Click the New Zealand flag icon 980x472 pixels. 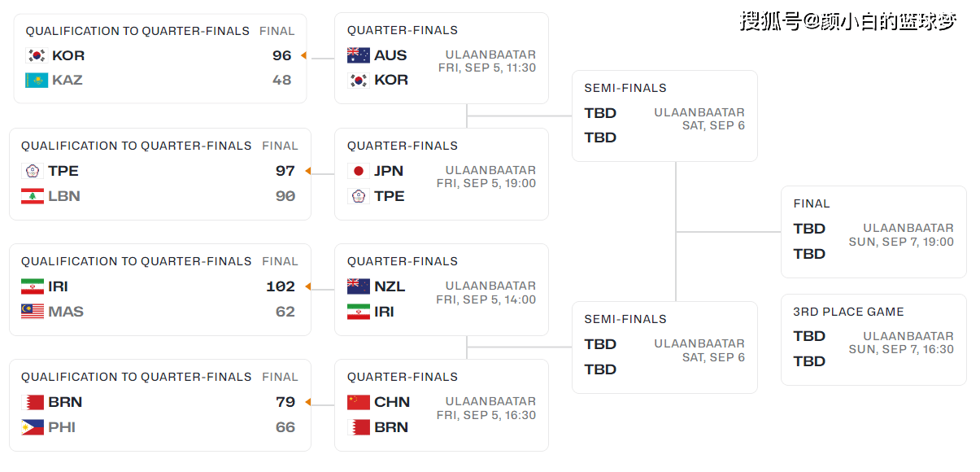[x=359, y=286]
